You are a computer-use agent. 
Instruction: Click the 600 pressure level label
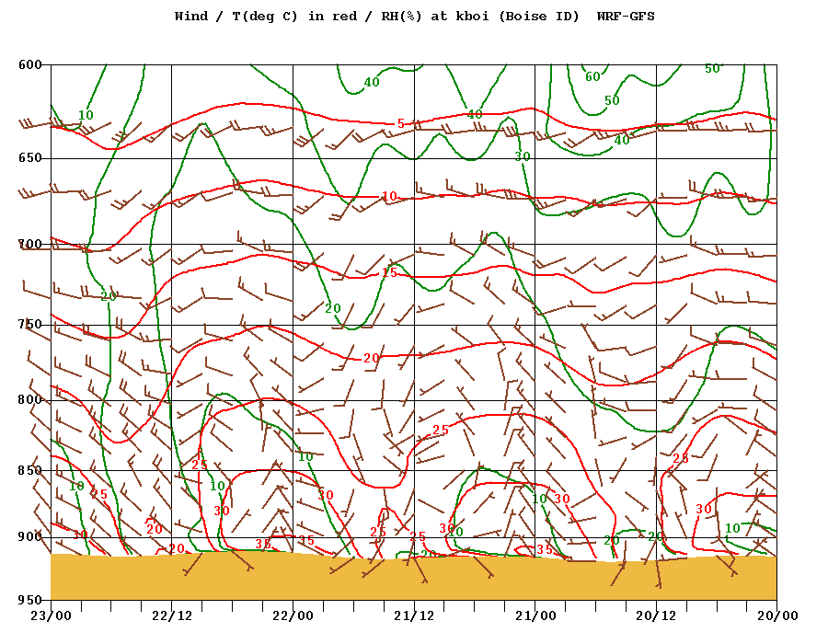point(30,65)
